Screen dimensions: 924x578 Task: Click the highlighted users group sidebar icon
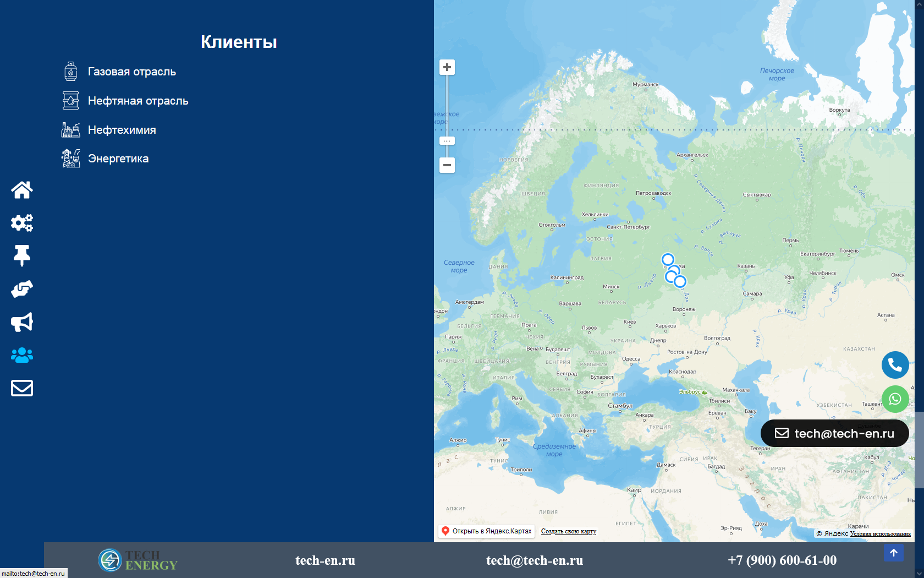(x=22, y=355)
